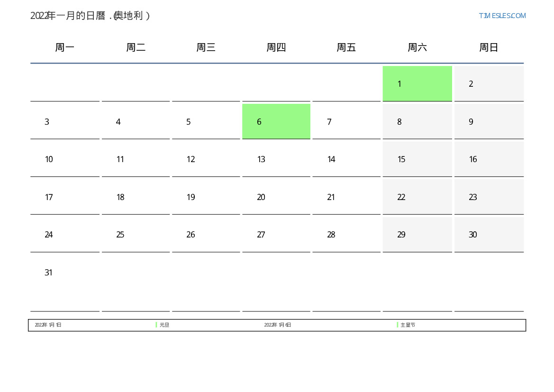Select date 20 in the calendar
This screenshot has height=392, width=554.
(x=261, y=197)
